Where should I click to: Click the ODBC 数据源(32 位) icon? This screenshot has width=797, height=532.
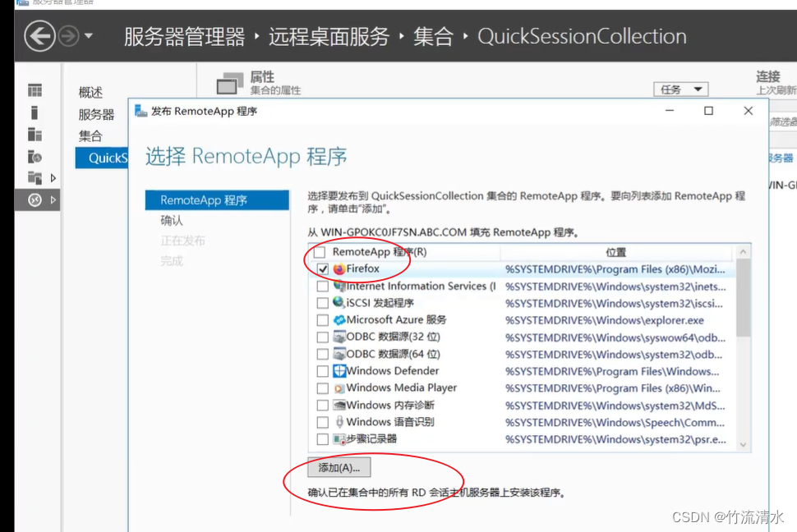point(339,337)
